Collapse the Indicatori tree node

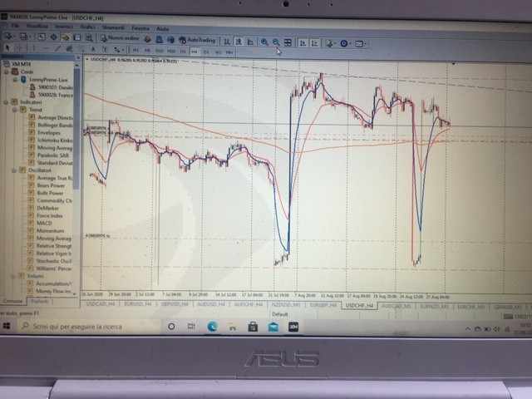coord(6,101)
